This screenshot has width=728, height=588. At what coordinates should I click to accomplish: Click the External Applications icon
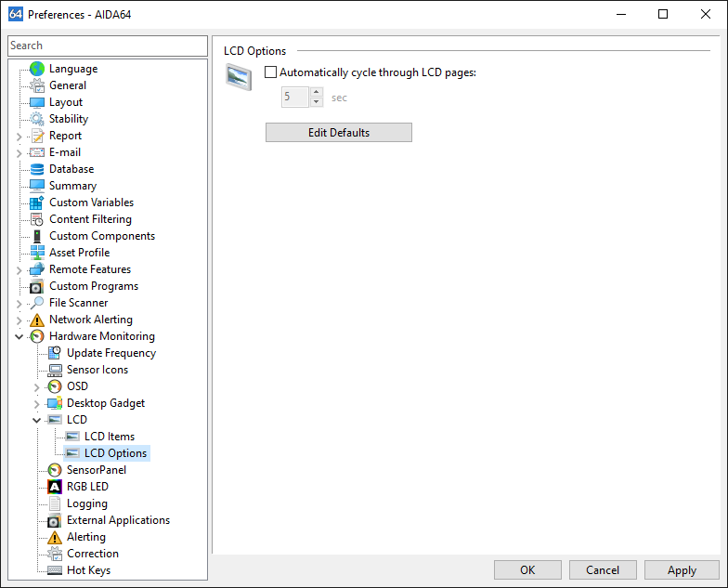[x=54, y=520]
